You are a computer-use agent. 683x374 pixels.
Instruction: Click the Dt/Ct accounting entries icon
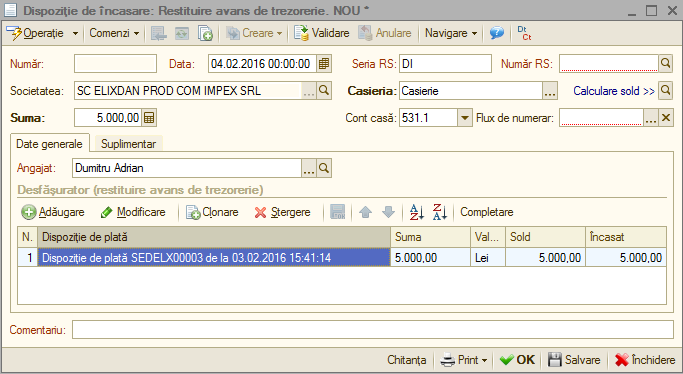tap(524, 33)
